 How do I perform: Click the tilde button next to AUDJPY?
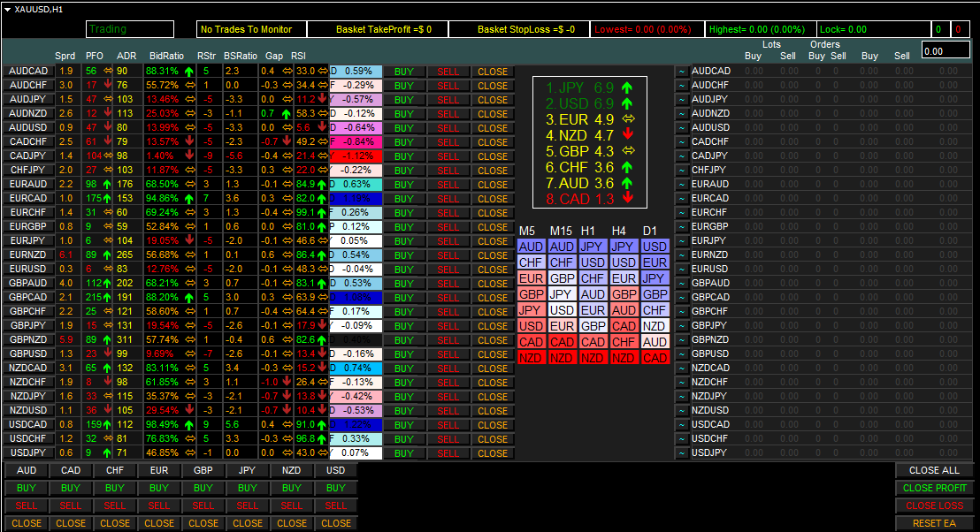[x=682, y=99]
